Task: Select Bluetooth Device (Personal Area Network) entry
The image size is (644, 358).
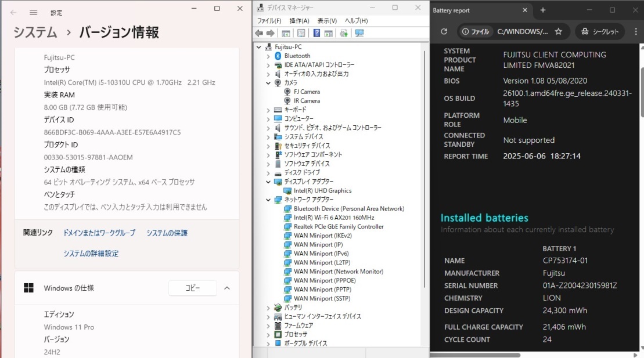Action: (x=349, y=208)
